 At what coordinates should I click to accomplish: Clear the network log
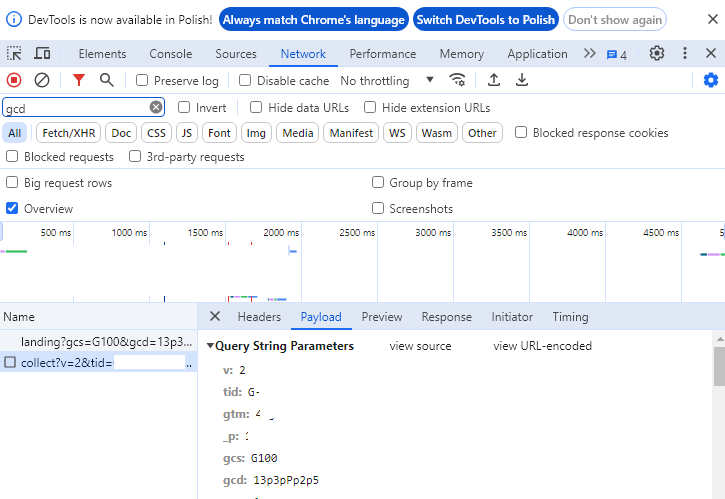42,80
